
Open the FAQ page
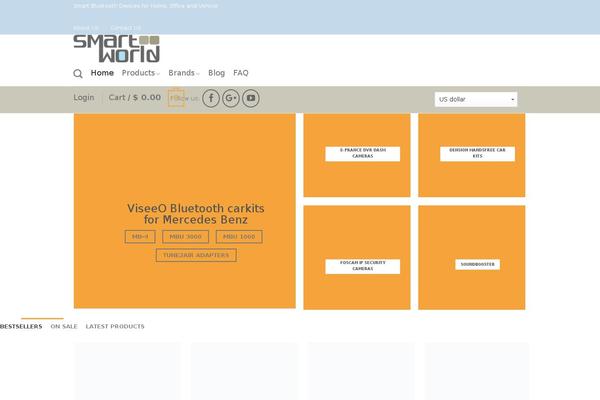[241, 73]
